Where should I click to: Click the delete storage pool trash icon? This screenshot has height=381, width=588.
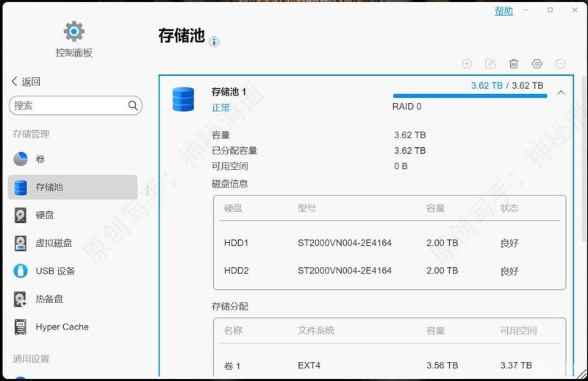(x=514, y=63)
